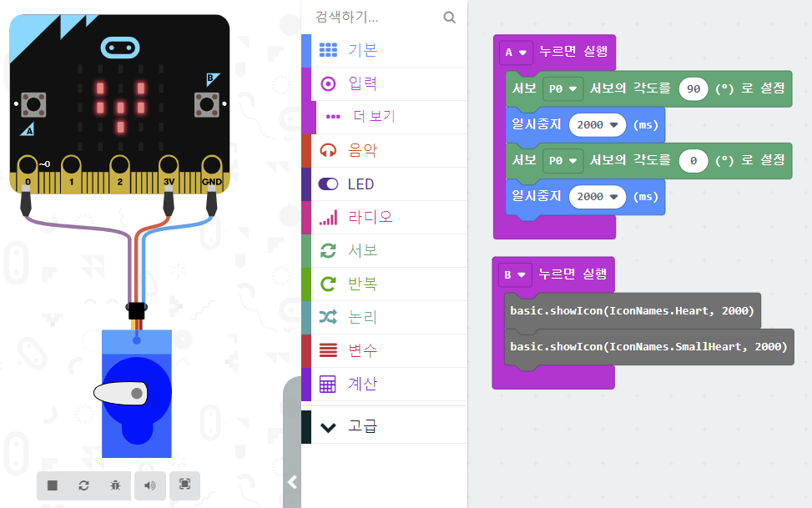Mute the simulator audio
The image size is (812, 508).
click(x=149, y=485)
